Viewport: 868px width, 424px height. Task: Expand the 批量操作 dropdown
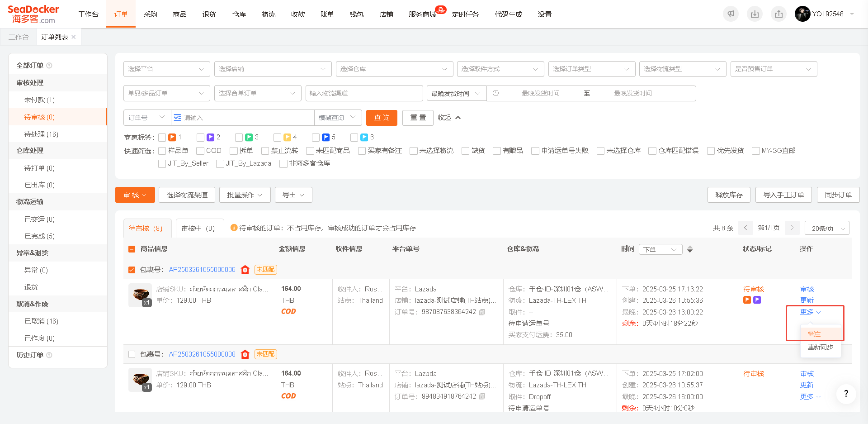245,195
